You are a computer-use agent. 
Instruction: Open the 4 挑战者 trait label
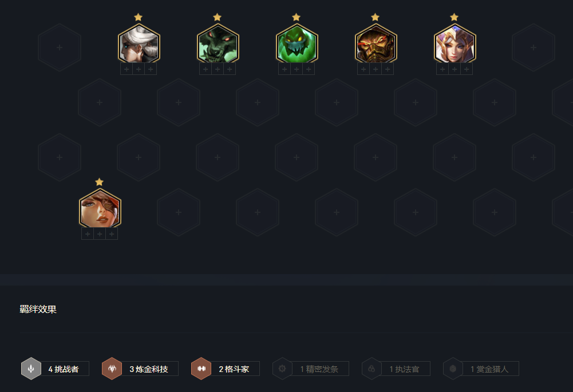click(64, 369)
